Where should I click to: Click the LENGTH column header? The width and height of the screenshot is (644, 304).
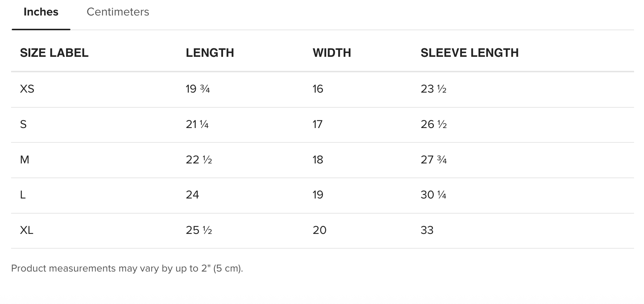click(210, 53)
